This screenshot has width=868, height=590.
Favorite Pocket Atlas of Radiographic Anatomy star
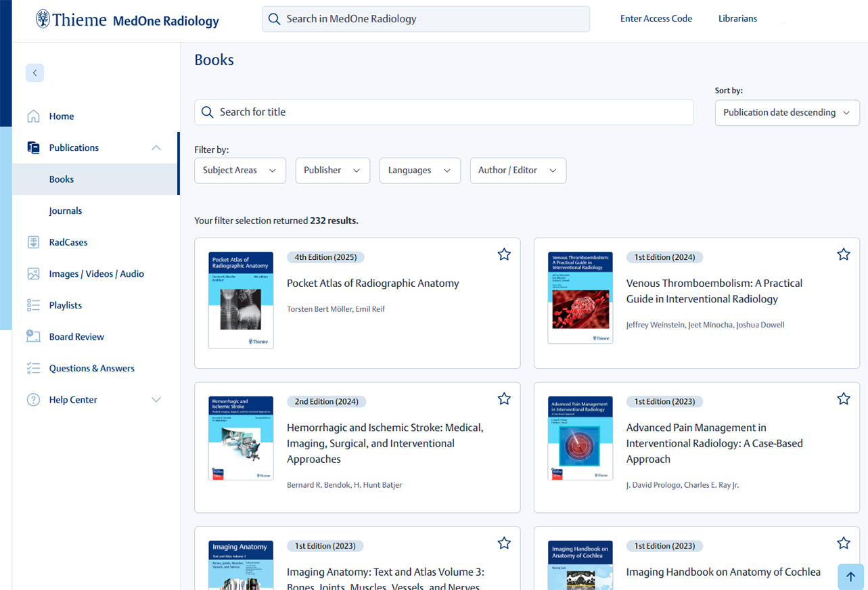504,254
